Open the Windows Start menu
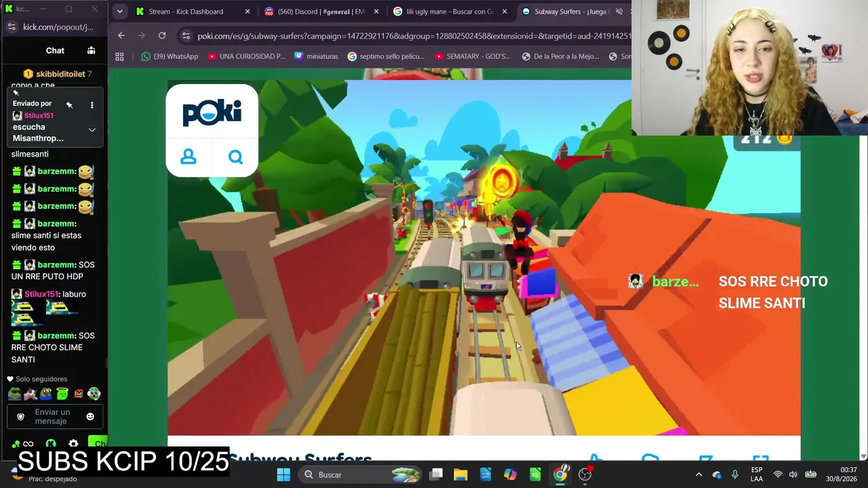This screenshot has height=488, width=868. (x=283, y=474)
